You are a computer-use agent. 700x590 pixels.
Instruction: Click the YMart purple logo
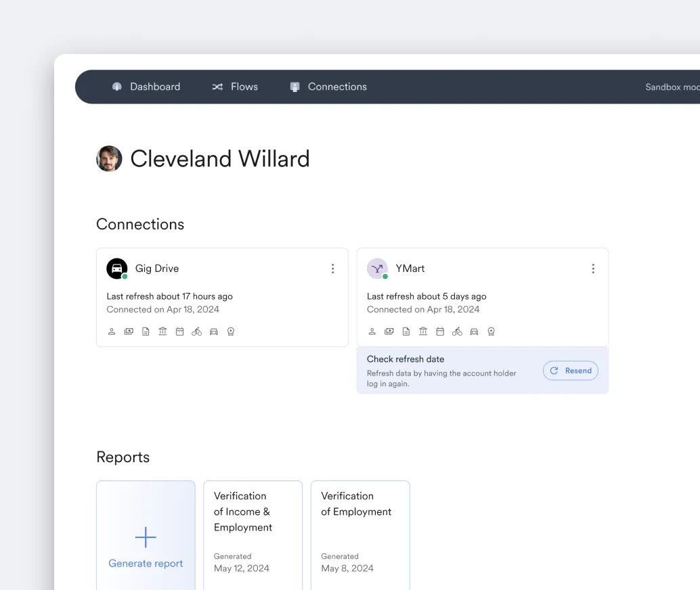click(x=377, y=269)
